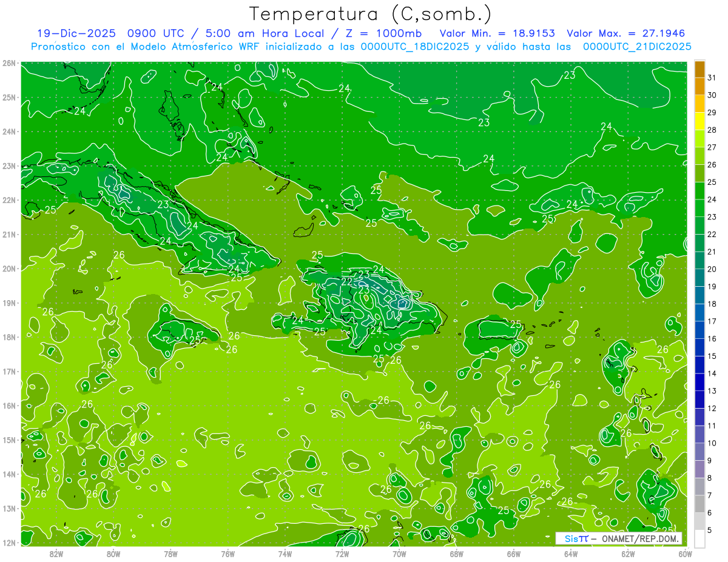Click the "80W" longitude axis label
This screenshot has height=562, width=728.
[x=113, y=554]
